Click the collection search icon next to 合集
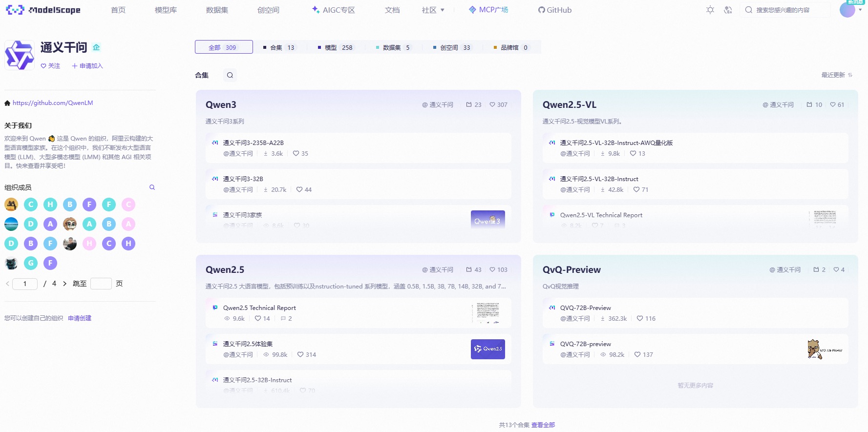 click(230, 75)
